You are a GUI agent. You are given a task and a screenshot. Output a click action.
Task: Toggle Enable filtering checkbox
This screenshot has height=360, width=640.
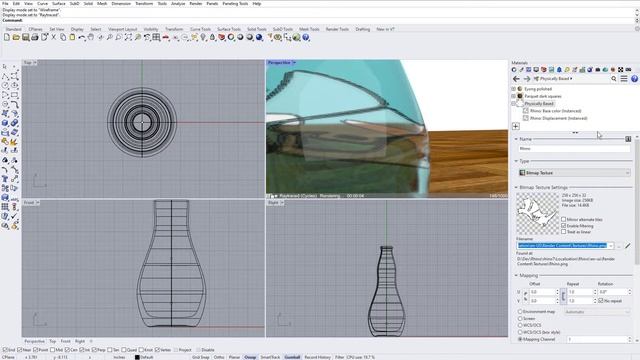[x=564, y=226]
